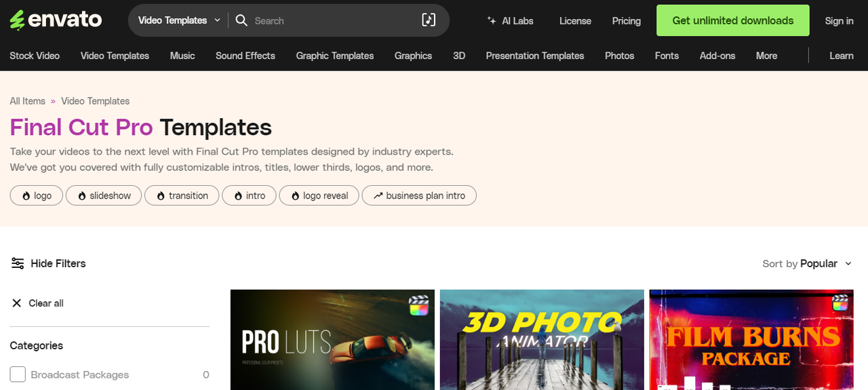Open the Film Burns Package thumbnail
Screen dimensions: 868x390
pyautogui.click(x=751, y=340)
